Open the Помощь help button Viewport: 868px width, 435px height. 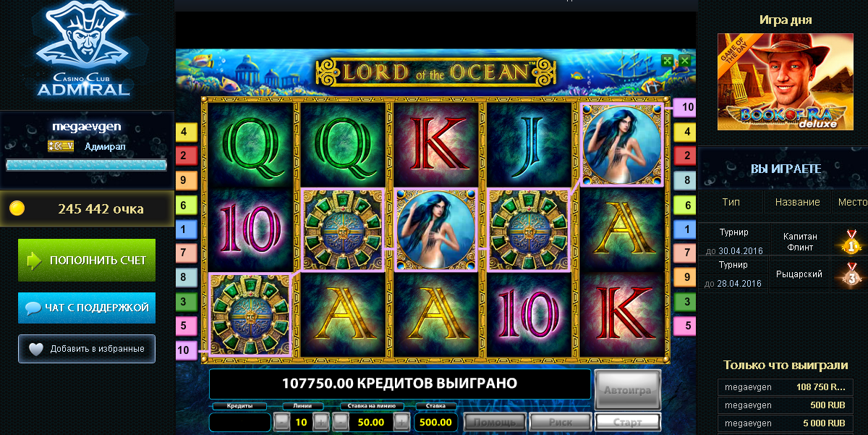495,422
